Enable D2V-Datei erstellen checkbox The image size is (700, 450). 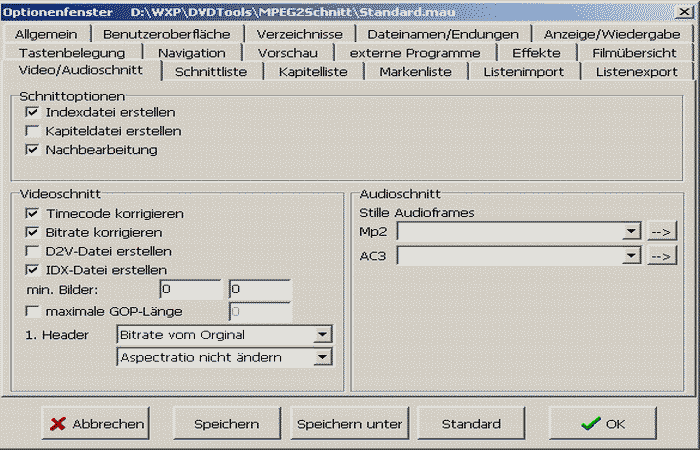pos(33,251)
